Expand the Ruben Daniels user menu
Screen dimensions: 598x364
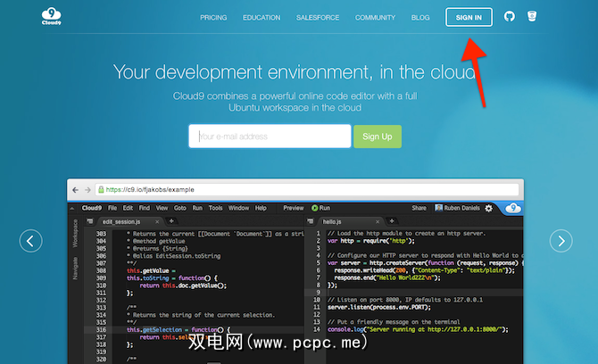[458, 208]
